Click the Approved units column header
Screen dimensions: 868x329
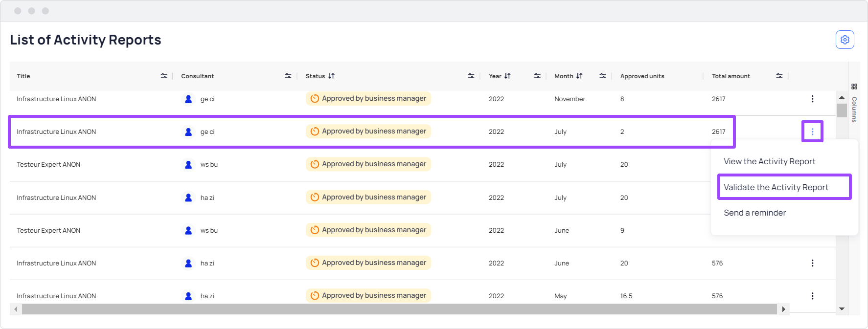click(x=642, y=76)
